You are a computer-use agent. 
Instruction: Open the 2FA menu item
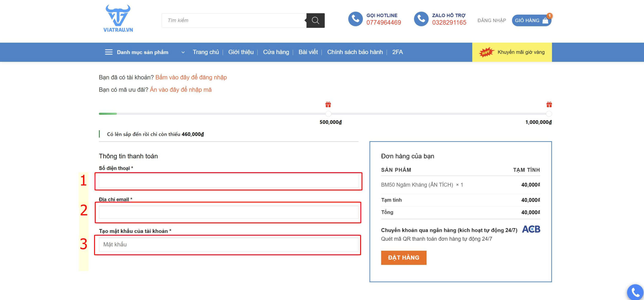coord(397,52)
